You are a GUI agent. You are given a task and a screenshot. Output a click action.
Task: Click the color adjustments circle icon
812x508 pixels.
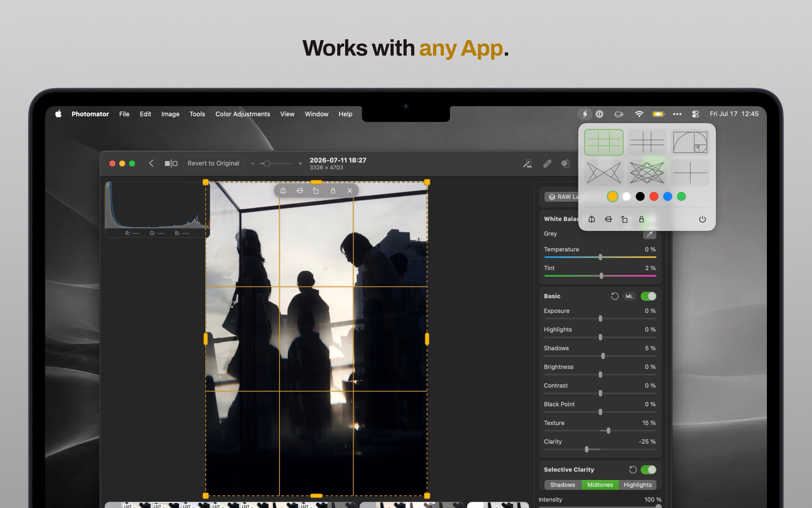(565, 164)
